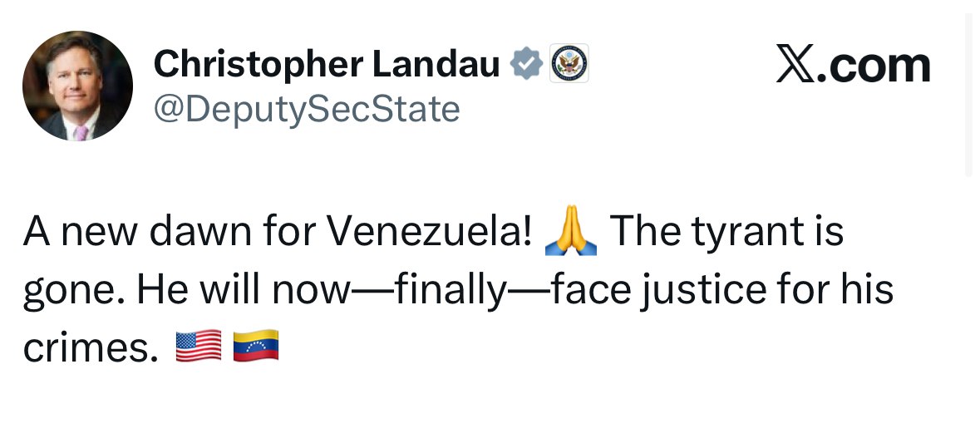Click the word "crimes." on the last line
The height and width of the screenshot is (438, 980).
click(90, 347)
